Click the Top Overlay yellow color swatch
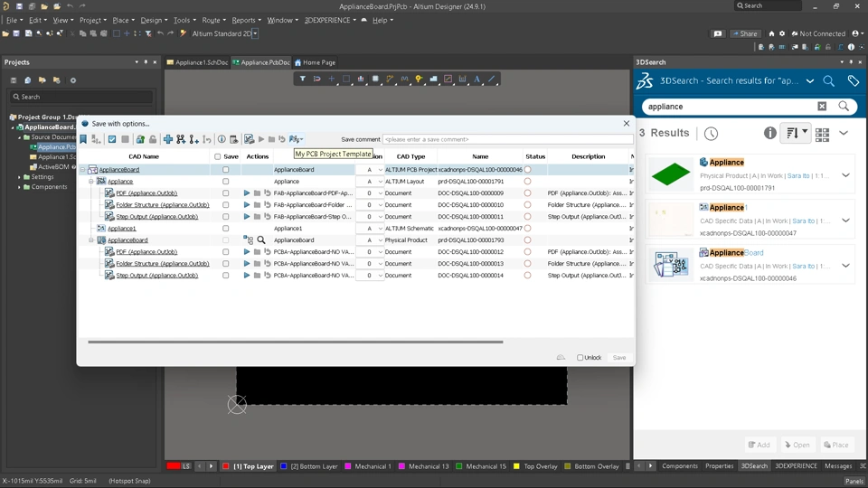Image resolution: width=868 pixels, height=488 pixels. click(x=516, y=466)
